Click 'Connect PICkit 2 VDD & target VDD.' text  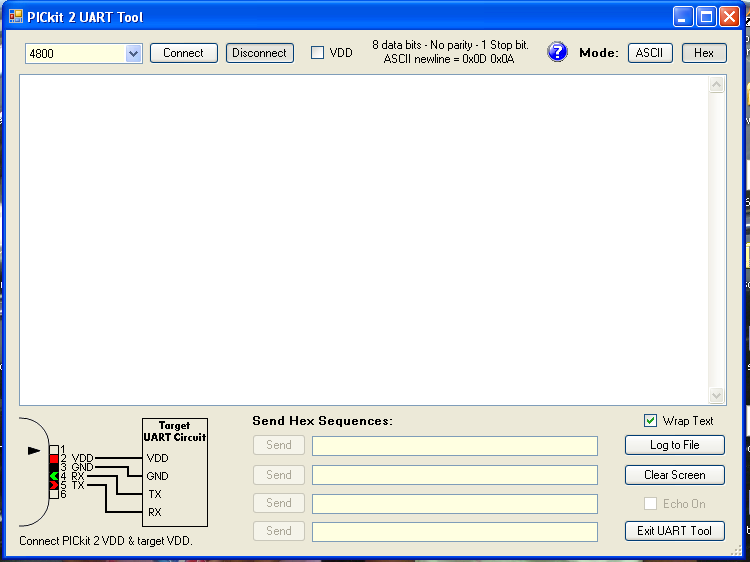click(x=106, y=541)
